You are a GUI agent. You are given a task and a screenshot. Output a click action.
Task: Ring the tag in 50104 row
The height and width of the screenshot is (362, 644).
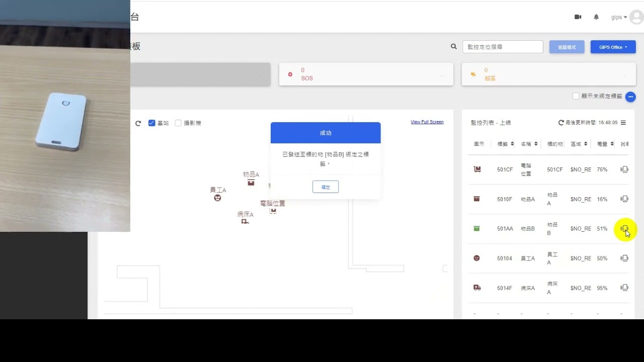[624, 258]
